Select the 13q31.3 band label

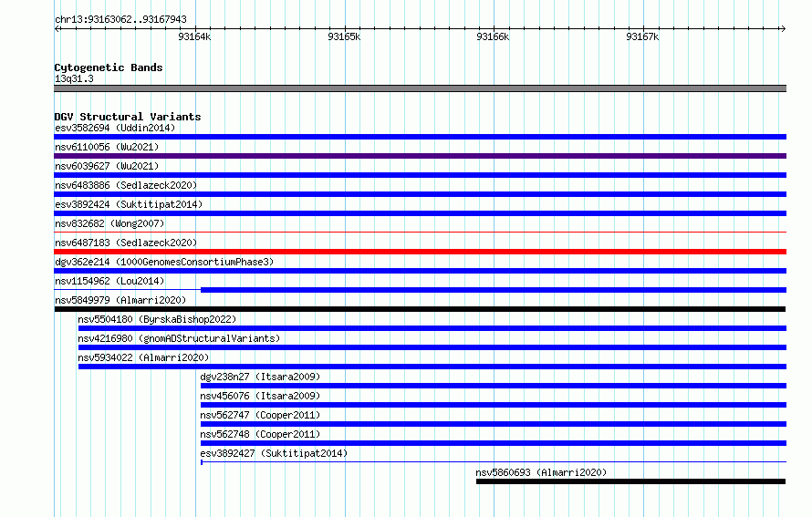click(74, 78)
